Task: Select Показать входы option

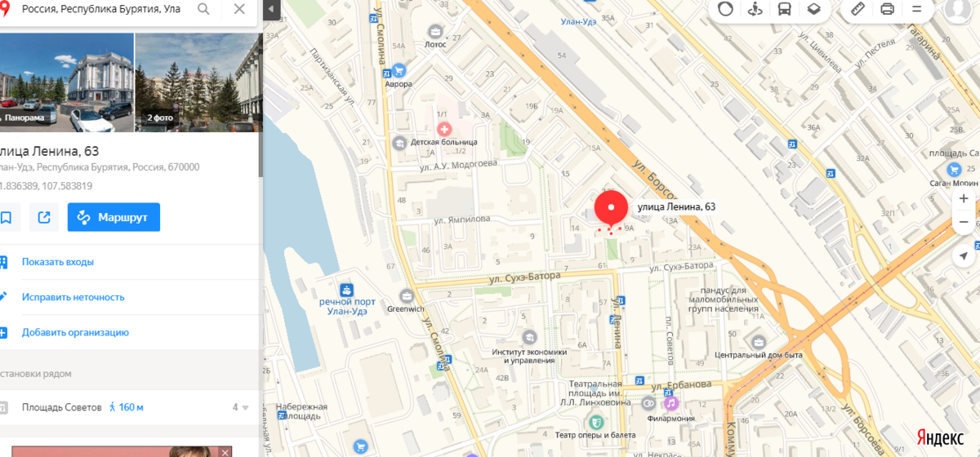Action: [x=57, y=262]
